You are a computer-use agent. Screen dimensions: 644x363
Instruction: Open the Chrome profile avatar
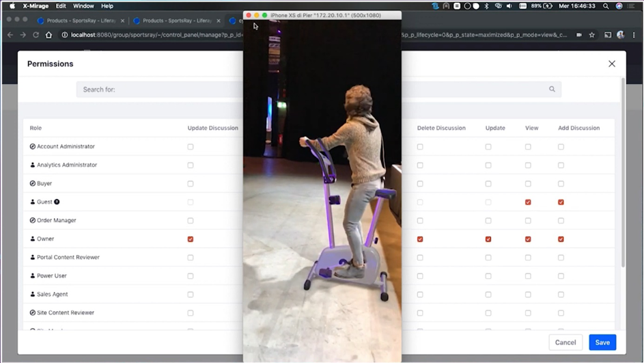[x=621, y=35]
